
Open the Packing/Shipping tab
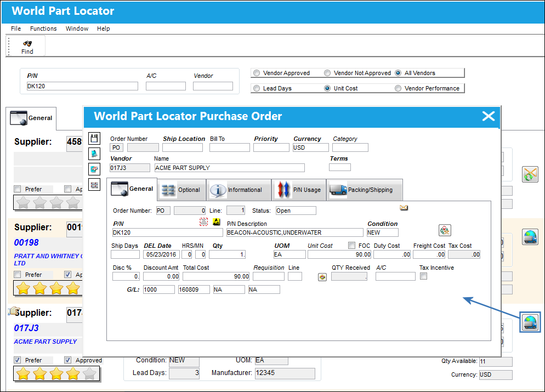[x=365, y=190]
